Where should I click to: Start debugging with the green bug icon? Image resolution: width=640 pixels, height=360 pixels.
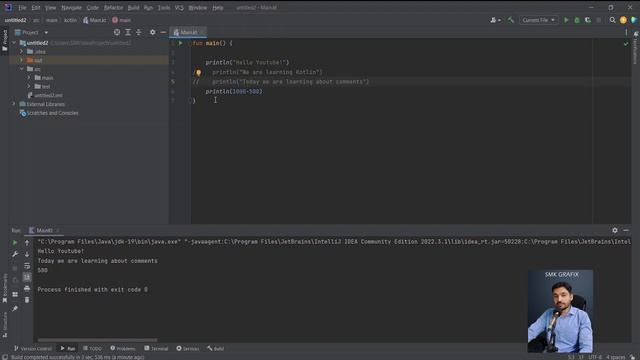(577, 20)
